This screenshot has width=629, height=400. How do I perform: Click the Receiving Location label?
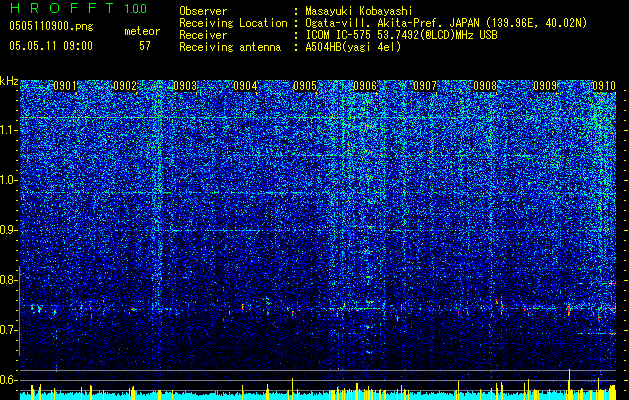click(233, 23)
